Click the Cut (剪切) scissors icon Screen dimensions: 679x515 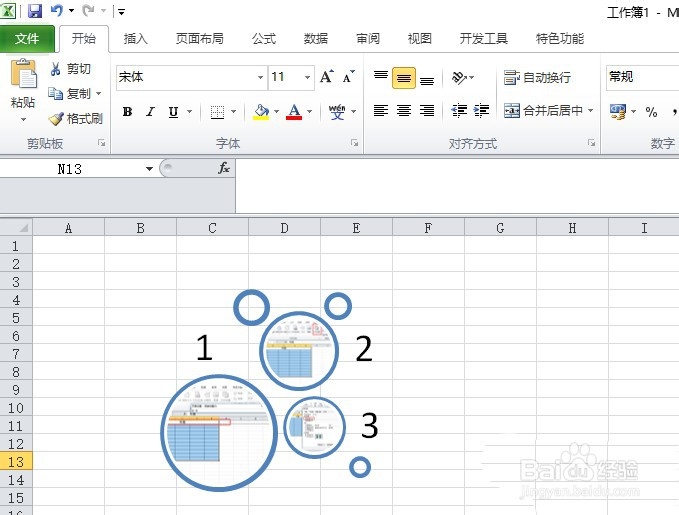[x=55, y=68]
